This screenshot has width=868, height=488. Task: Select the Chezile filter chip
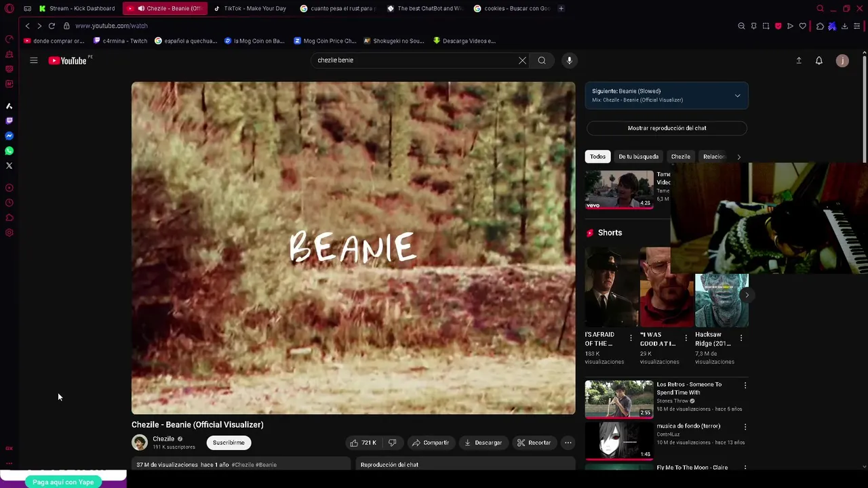(680, 157)
